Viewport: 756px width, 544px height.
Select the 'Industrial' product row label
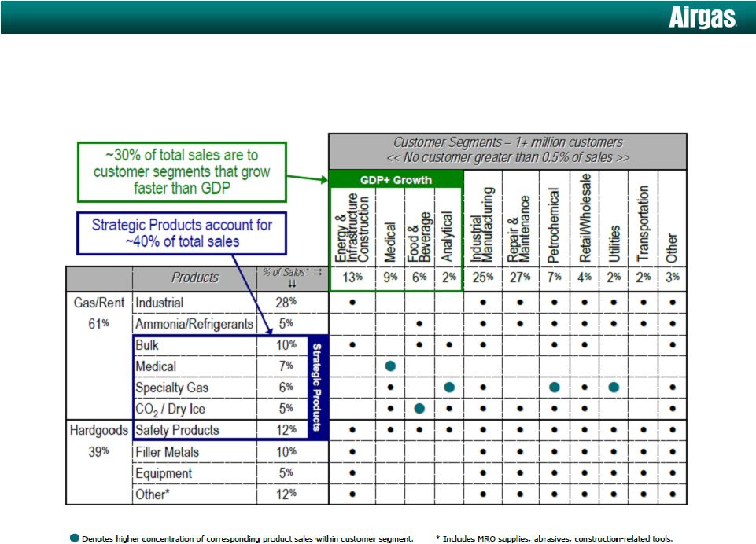coord(159,303)
